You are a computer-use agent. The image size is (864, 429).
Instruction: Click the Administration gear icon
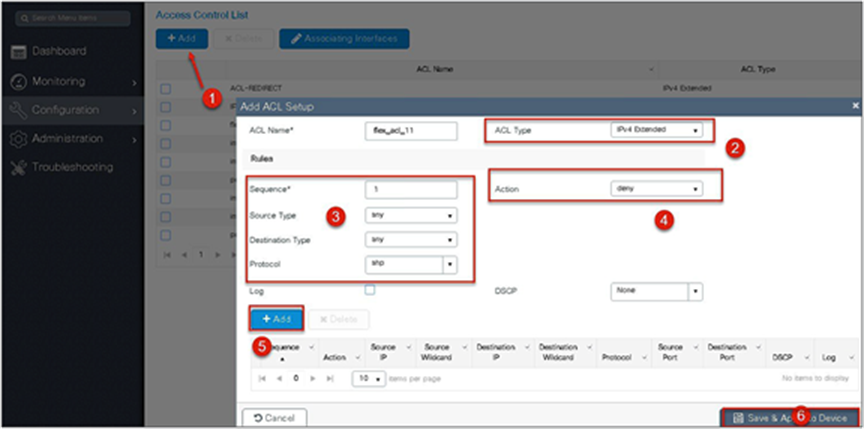18,139
